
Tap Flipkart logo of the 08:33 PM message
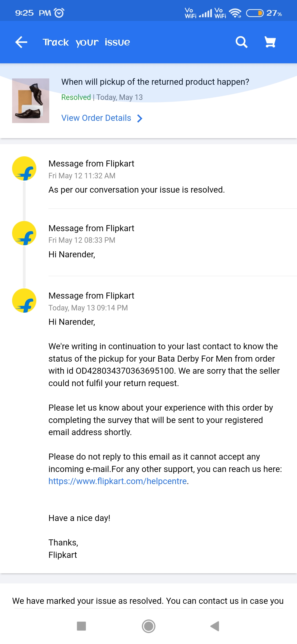(24, 233)
